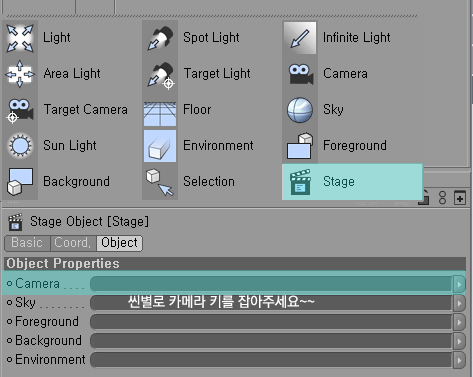473x377 pixels.
Task: Open the Camera link field arrow
Action: (459, 284)
